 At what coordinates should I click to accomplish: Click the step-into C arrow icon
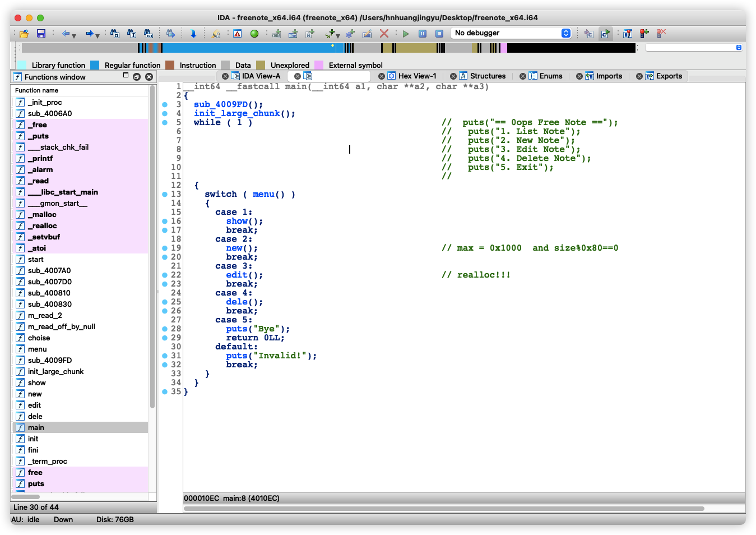coord(588,34)
